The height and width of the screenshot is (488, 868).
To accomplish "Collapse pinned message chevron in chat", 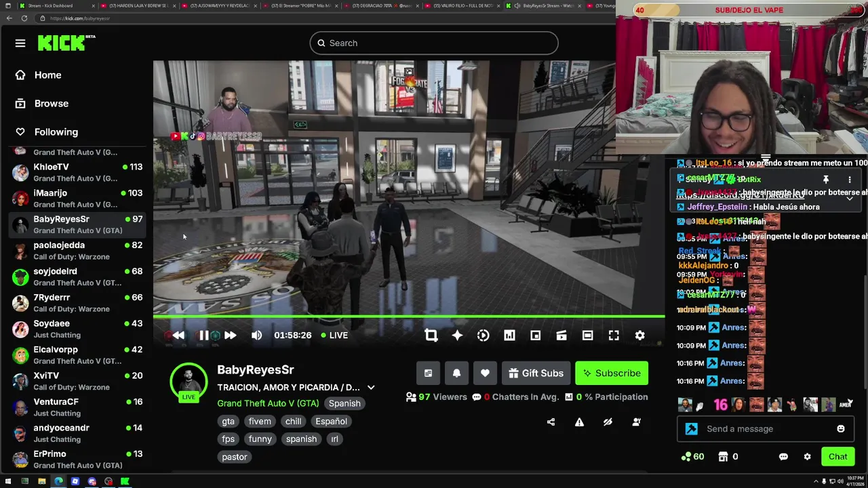I will coord(850,199).
